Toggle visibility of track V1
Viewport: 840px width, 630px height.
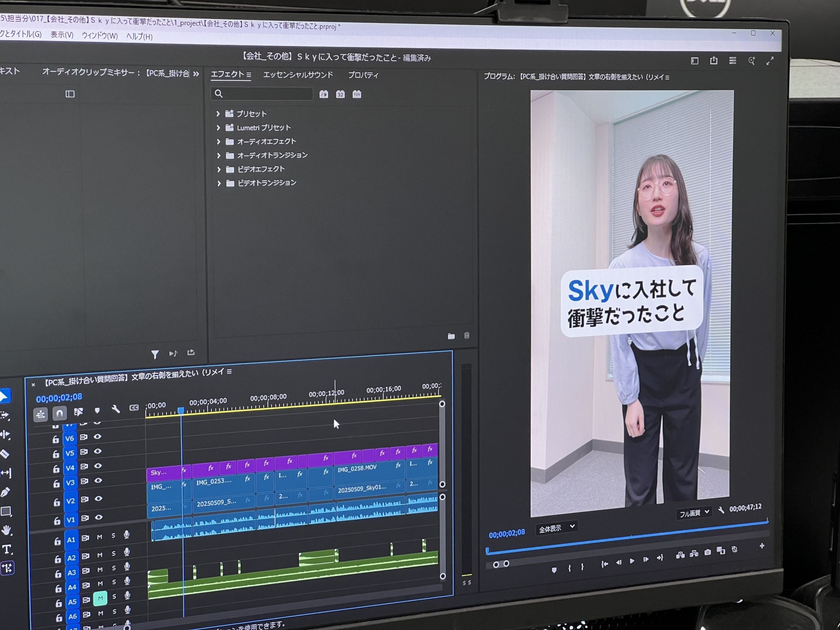[x=99, y=517]
